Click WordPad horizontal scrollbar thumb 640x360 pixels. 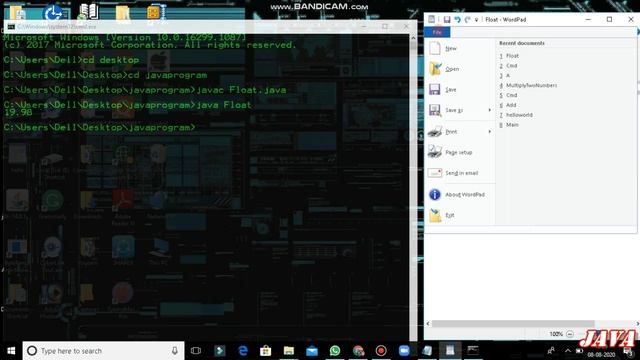click(x=513, y=324)
